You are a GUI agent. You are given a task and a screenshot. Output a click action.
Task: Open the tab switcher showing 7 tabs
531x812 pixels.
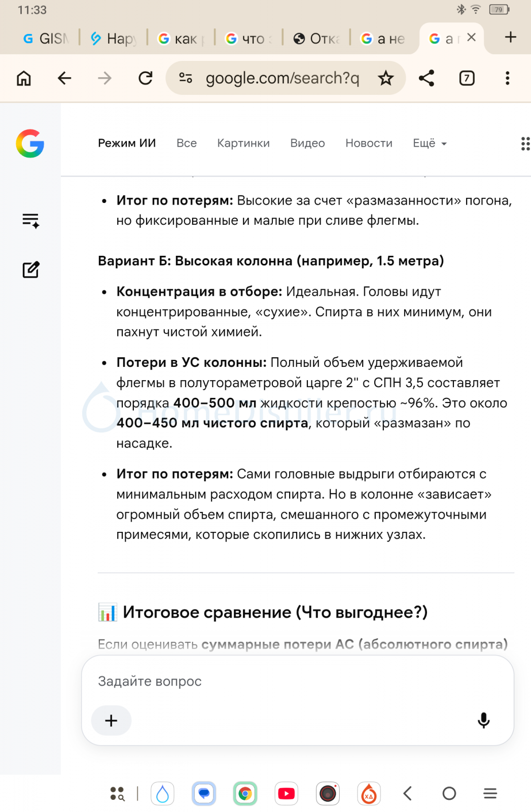[467, 78]
